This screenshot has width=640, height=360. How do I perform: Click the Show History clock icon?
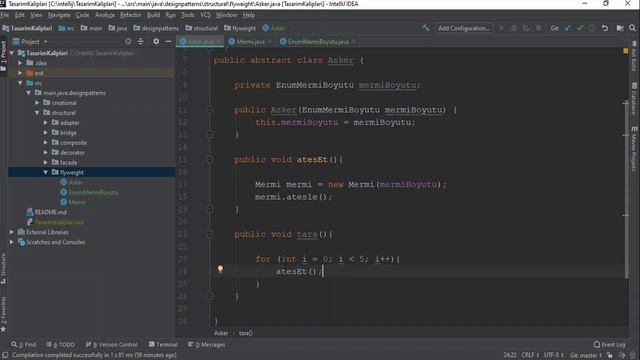click(x=592, y=28)
